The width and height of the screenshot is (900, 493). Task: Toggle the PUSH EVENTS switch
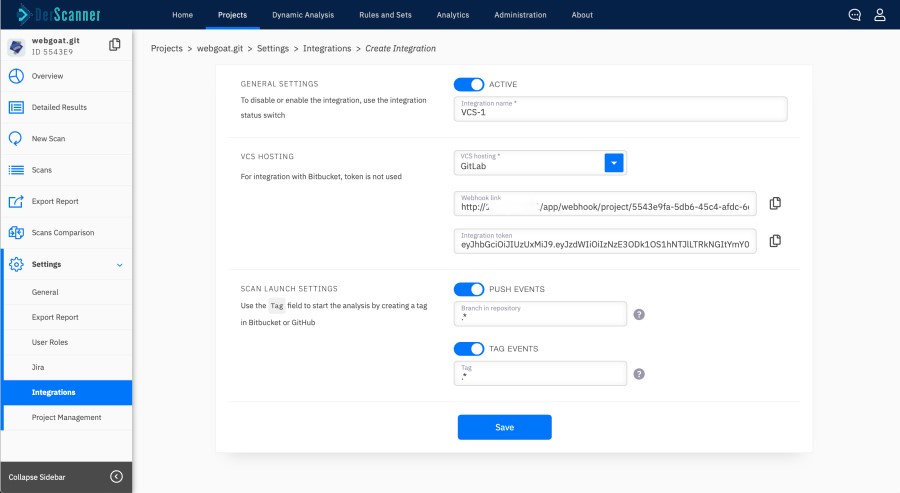tap(469, 289)
